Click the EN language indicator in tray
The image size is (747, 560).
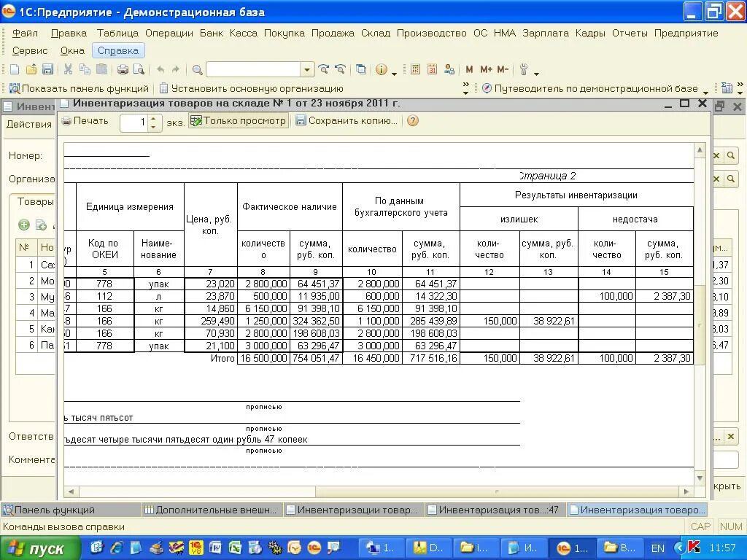657,548
